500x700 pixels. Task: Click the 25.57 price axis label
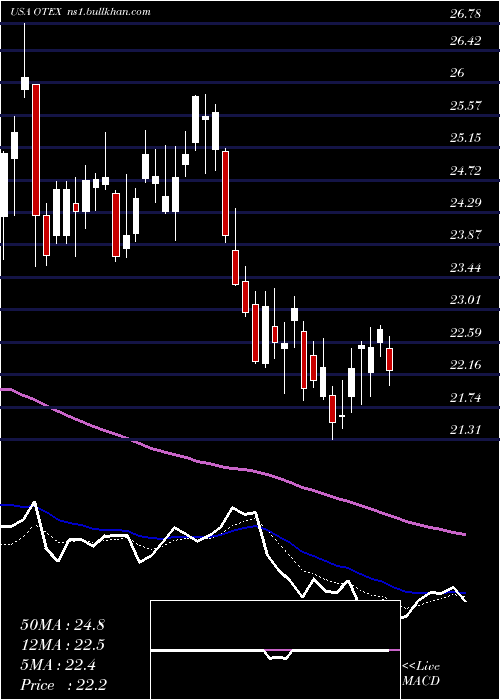coord(465,106)
